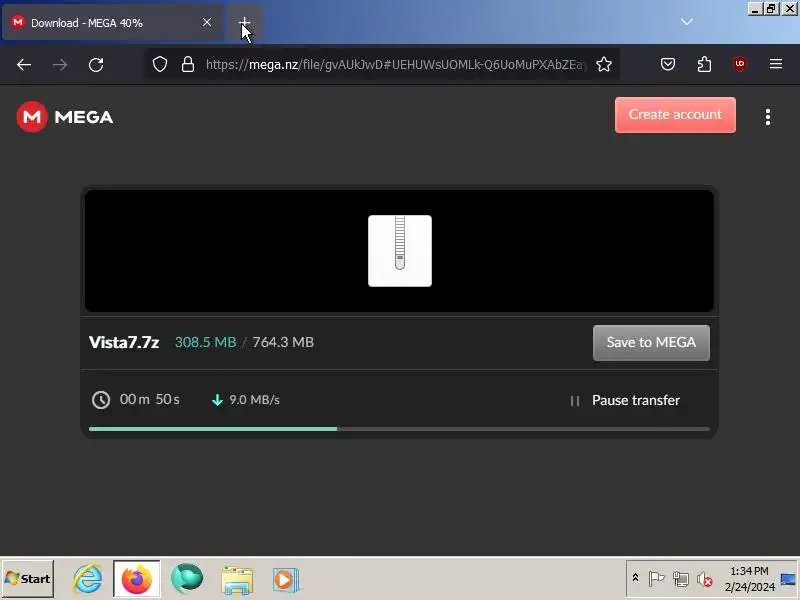Open MEGA three-dot options menu
800x600 pixels.
[768, 117]
